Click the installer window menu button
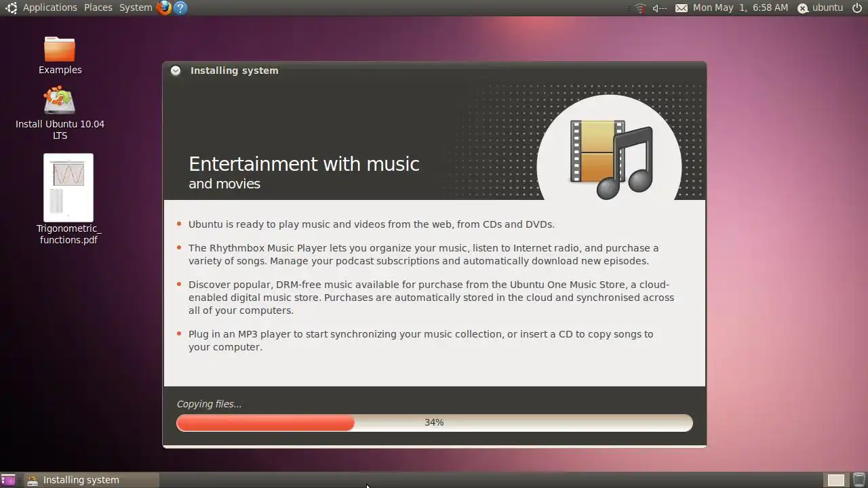The image size is (868, 488). click(176, 70)
